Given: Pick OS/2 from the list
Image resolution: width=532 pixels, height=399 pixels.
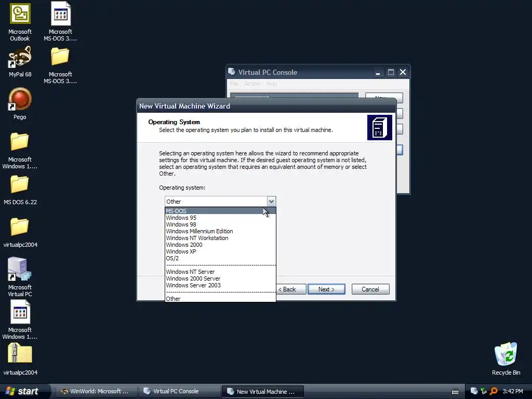Looking at the screenshot, I should point(220,258).
